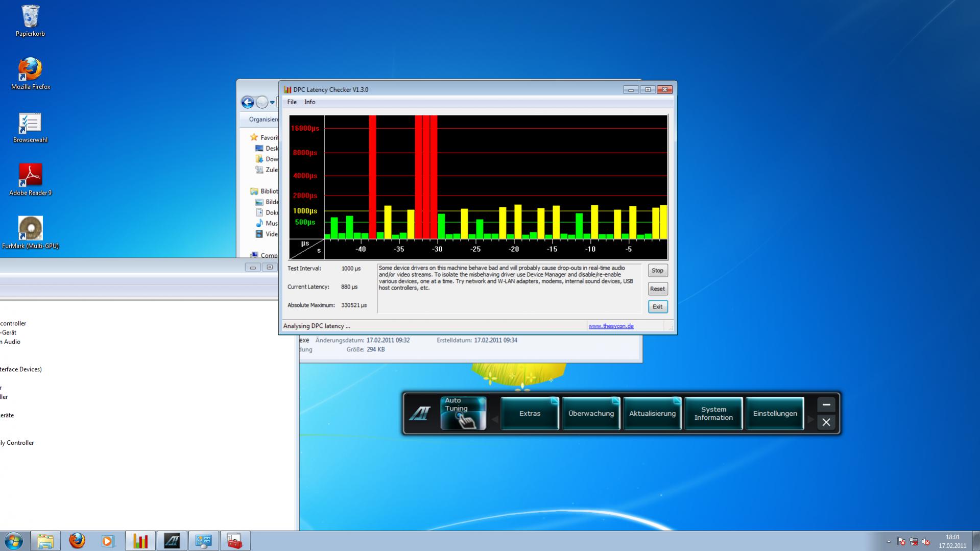Switch to ASUS AI Suite taskbar button
This screenshot has height=551, width=980.
click(172, 541)
